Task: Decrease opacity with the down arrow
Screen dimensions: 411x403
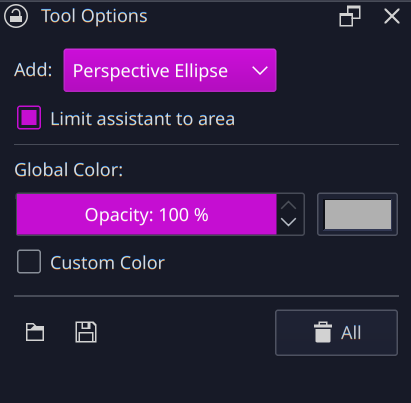Action: tap(289, 222)
